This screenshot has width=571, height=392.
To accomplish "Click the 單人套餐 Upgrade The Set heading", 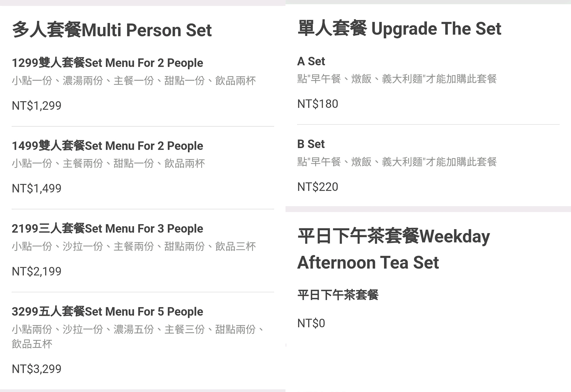I will coord(399,29).
